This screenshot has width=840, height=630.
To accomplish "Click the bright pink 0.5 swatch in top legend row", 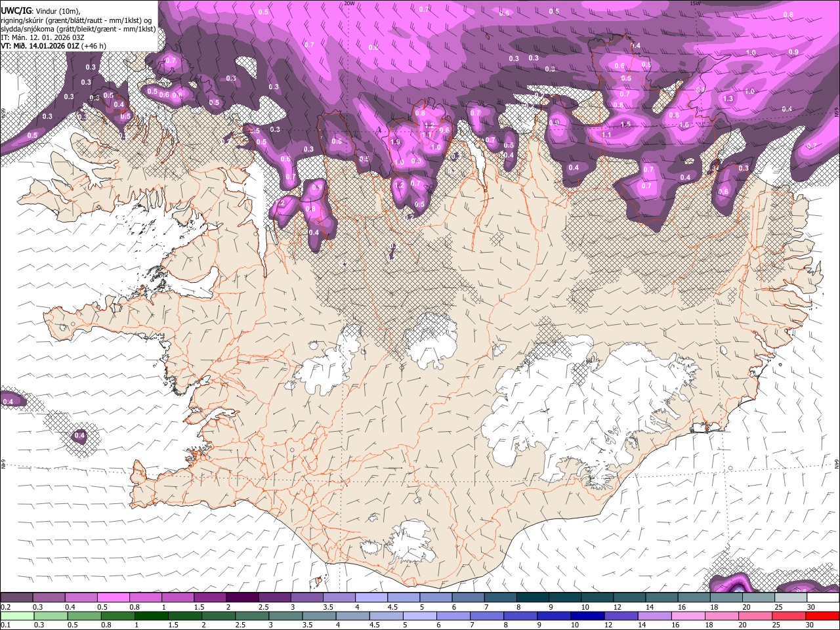I will (113, 598).
